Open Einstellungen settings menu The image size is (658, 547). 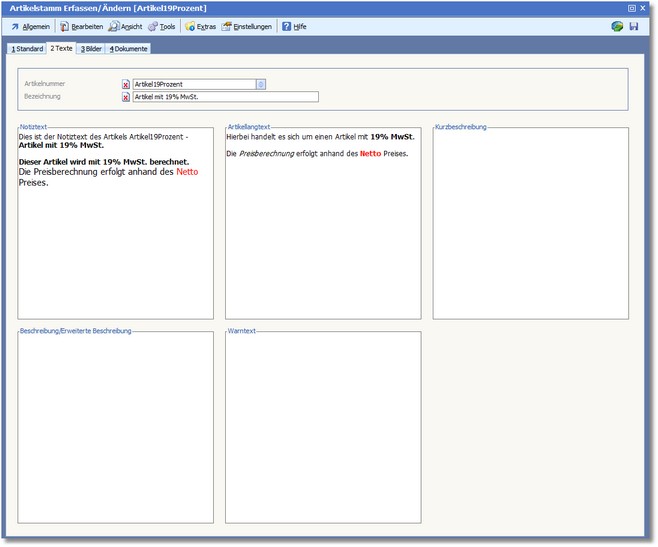(247, 26)
